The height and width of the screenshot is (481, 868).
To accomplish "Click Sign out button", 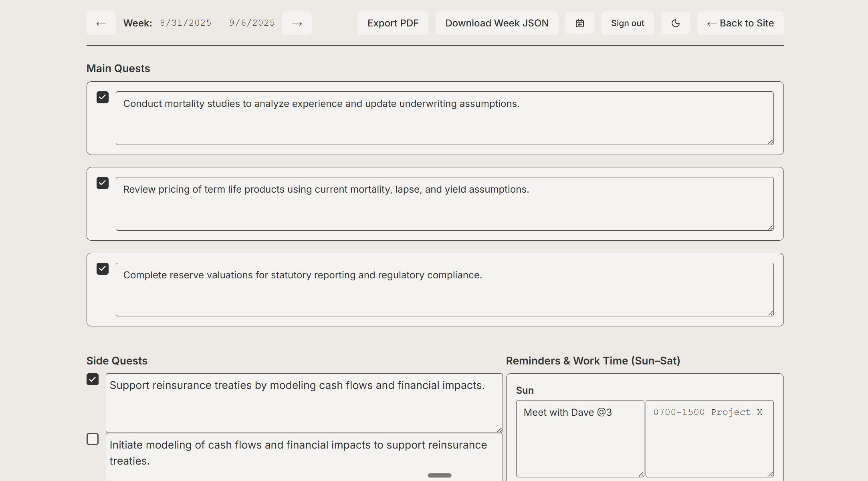I will tap(628, 23).
